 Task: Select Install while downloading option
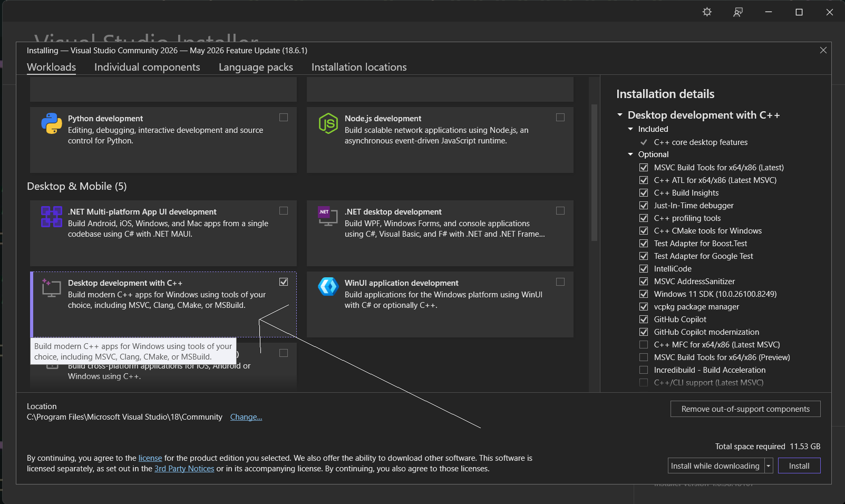(715, 466)
